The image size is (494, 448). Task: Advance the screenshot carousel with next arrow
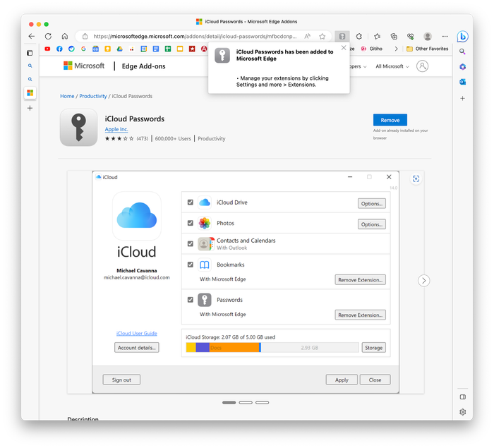pos(423,280)
